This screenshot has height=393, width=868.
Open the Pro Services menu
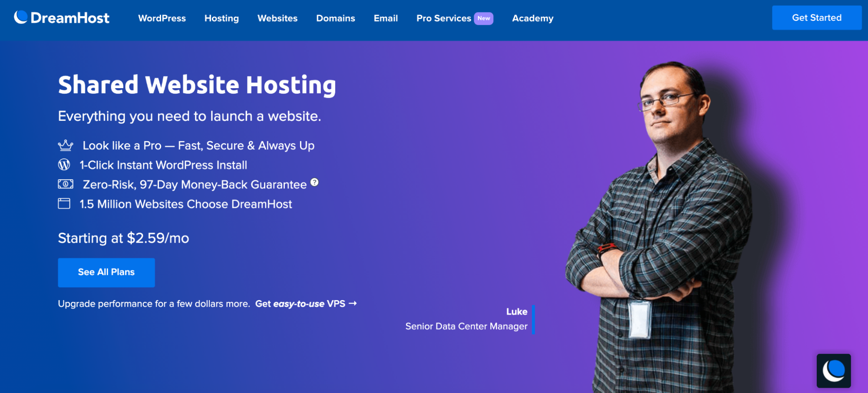point(444,18)
